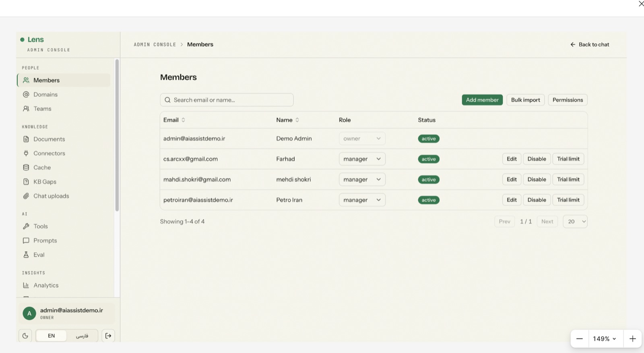Viewport: 644px width, 353px height.
Task: Click the Domains at-sign icon
Action: click(26, 94)
